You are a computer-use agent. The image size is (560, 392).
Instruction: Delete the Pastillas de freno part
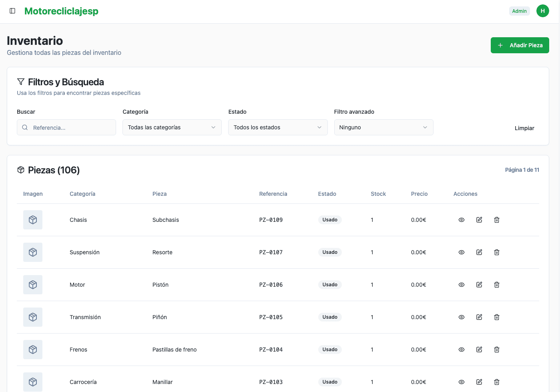coord(497,350)
